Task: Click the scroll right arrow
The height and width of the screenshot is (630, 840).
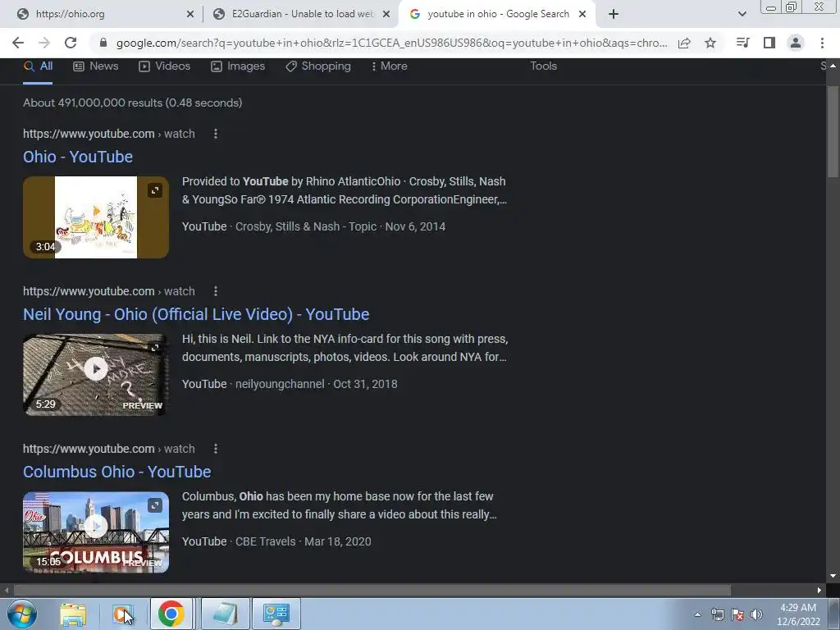Action: (819, 591)
